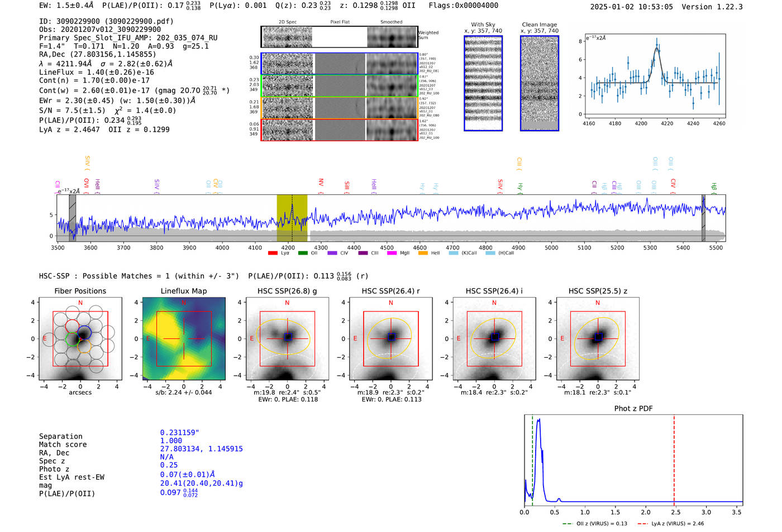Select the HSC SSP(26.4) r image
The image size is (782, 532).
[x=390, y=339]
